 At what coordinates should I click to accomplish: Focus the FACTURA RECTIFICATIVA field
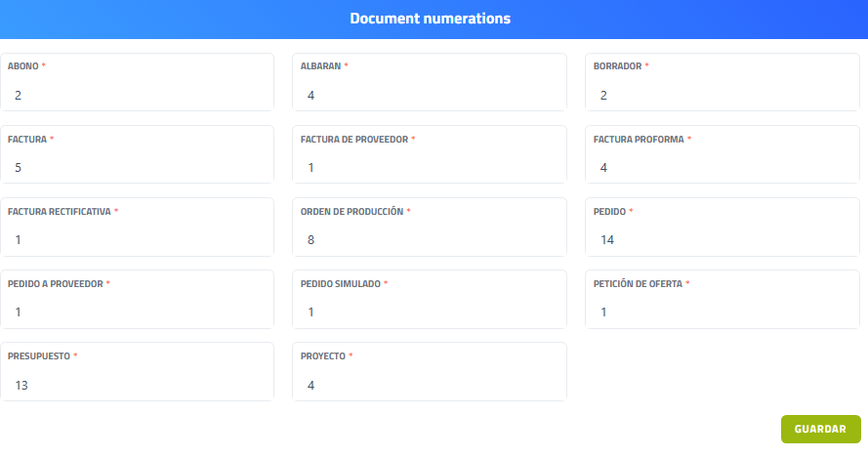(x=137, y=239)
